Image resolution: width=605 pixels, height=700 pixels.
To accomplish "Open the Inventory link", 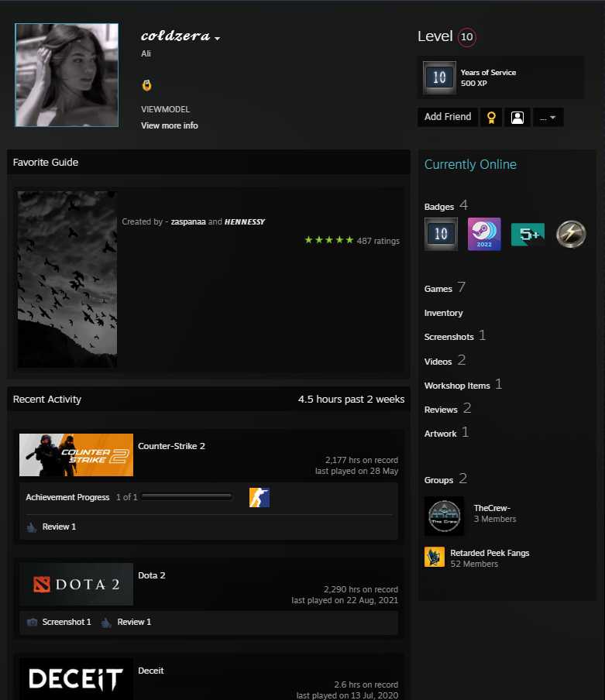I will click(443, 313).
